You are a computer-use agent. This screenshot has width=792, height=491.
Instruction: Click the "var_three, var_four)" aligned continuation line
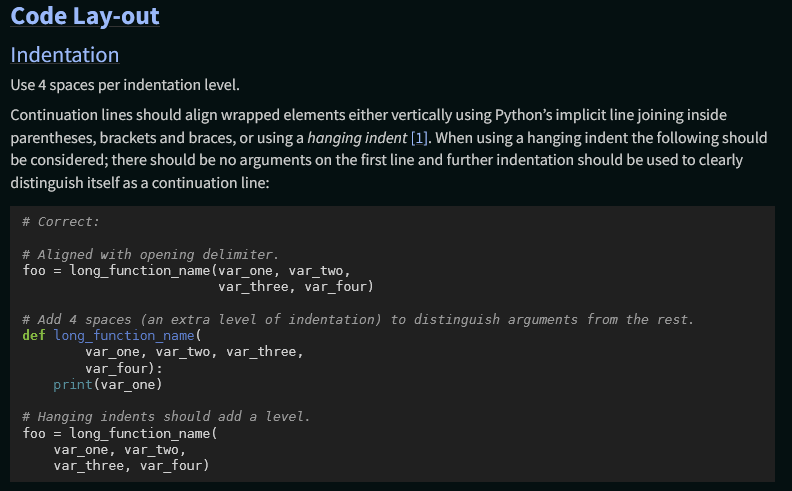coord(295,287)
